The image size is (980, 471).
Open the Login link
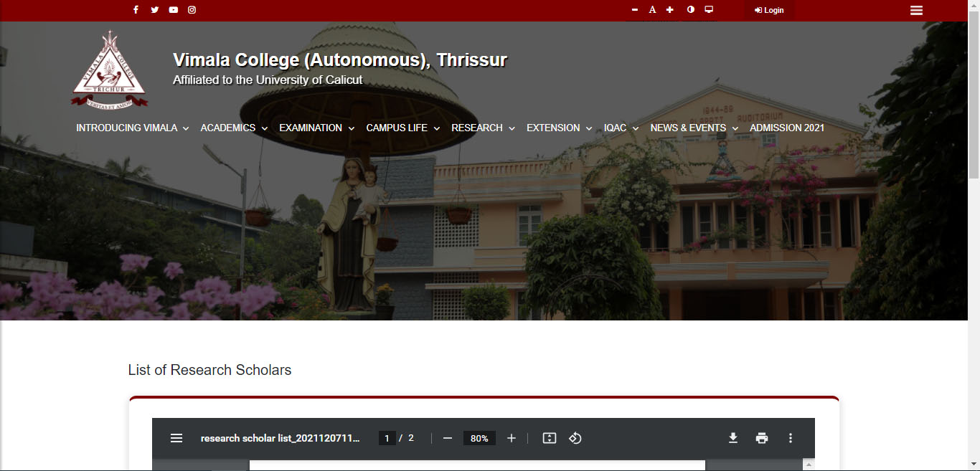(x=770, y=10)
